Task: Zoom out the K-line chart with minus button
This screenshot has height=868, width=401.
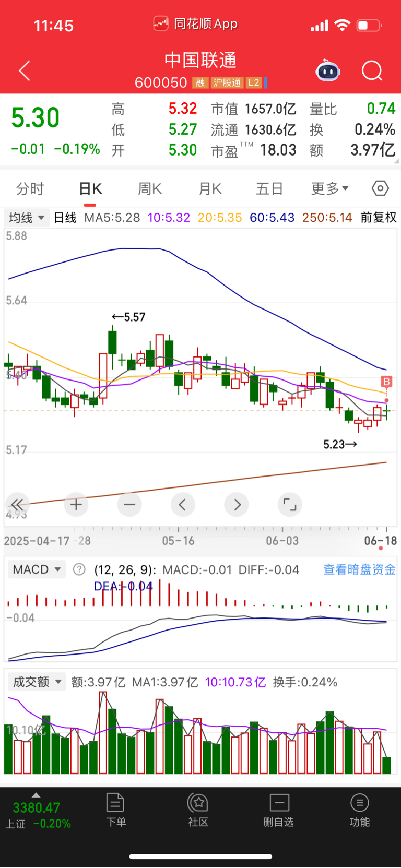Action: pyautogui.click(x=129, y=504)
